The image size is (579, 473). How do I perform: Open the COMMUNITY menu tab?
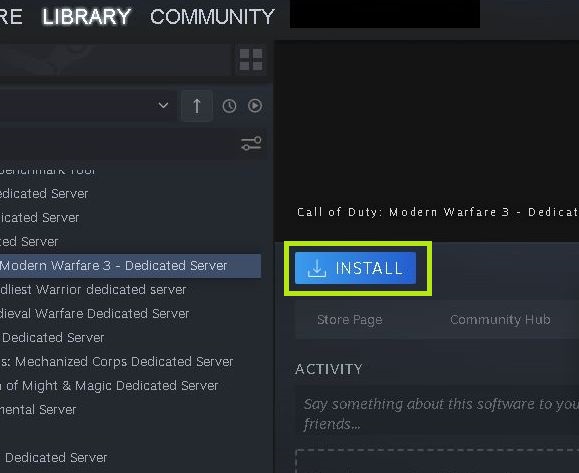tap(212, 17)
